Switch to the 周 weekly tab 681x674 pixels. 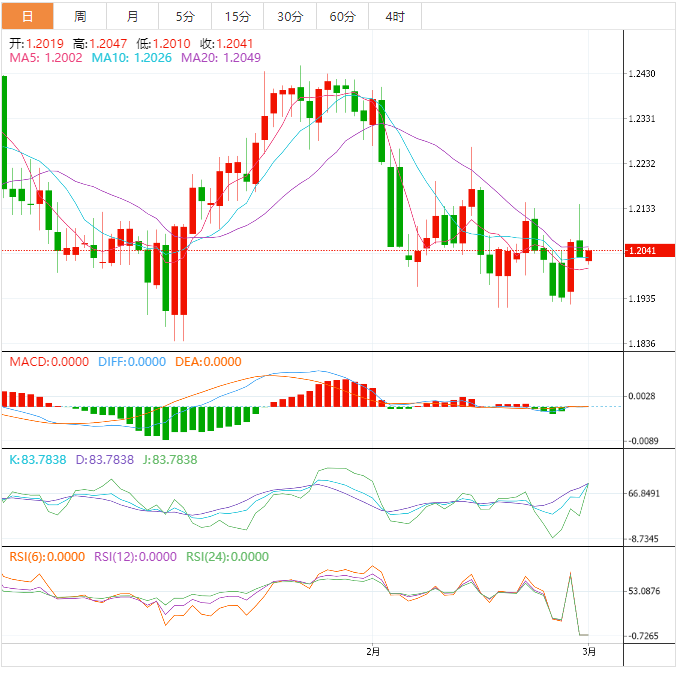coord(80,17)
